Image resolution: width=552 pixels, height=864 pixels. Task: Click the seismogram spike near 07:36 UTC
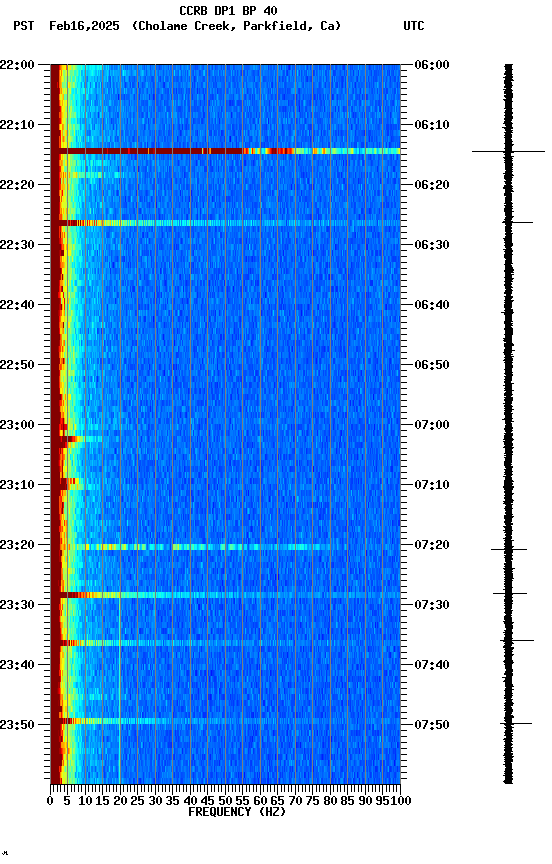coord(517,640)
